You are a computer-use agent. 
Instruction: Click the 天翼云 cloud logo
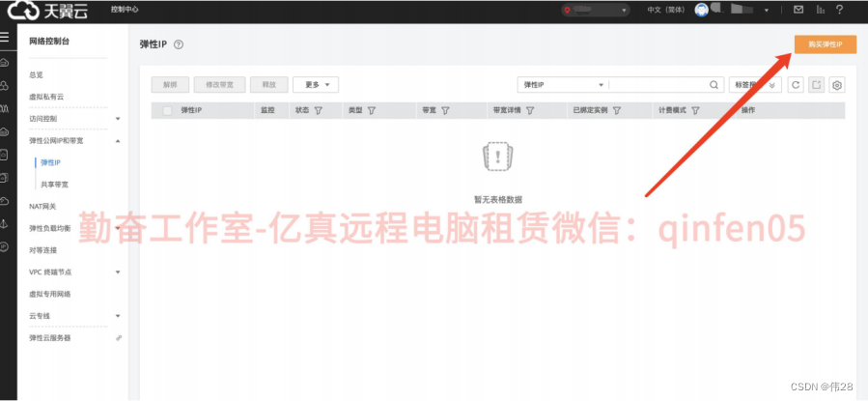point(47,10)
